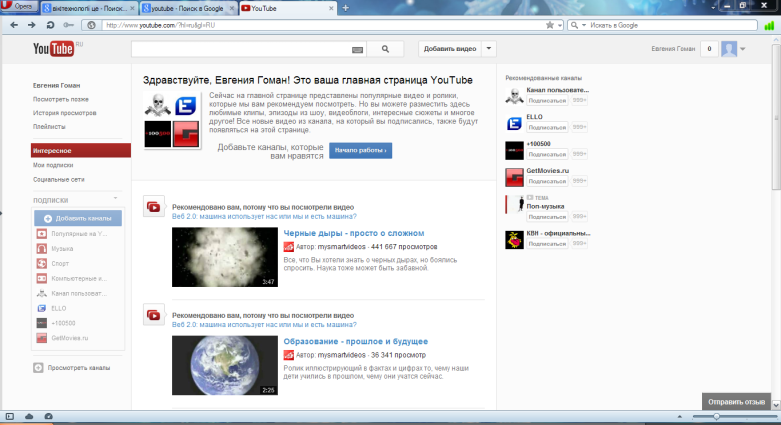Subscribe to the GetMovies.ru channel
The height and width of the screenshot is (425, 781).
[x=547, y=181]
